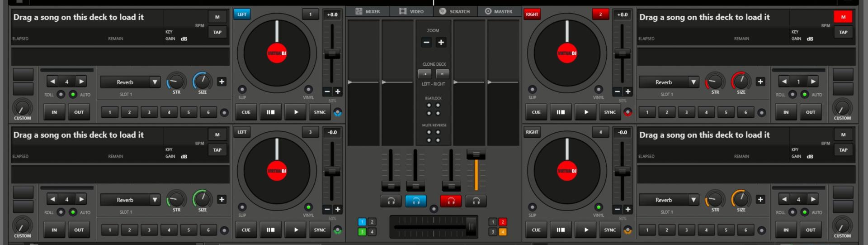This screenshot has height=245, width=868.
Task: Expand the Reverb effect list on deck 2
Action: [693, 82]
